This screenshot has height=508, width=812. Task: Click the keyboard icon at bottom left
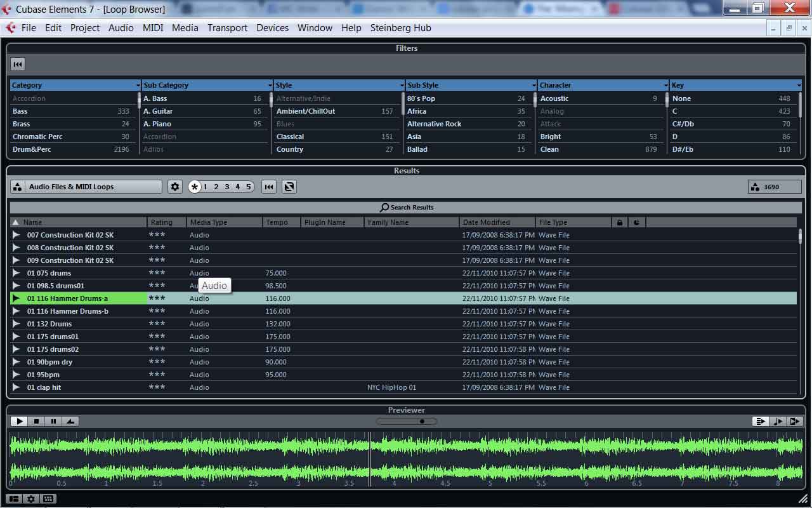(48, 499)
